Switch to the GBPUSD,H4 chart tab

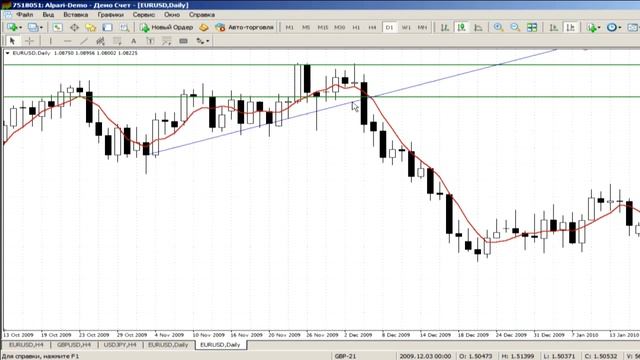pyautogui.click(x=74, y=345)
